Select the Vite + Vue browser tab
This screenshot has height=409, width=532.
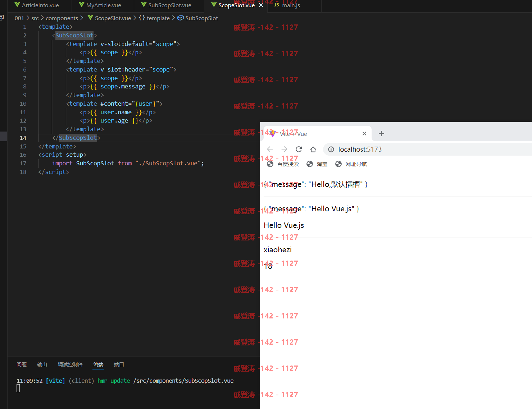(318, 133)
